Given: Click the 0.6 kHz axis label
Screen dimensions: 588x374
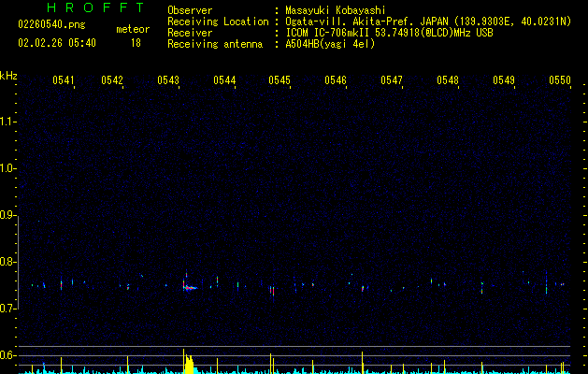Looking at the screenshot, I should click(7, 355).
